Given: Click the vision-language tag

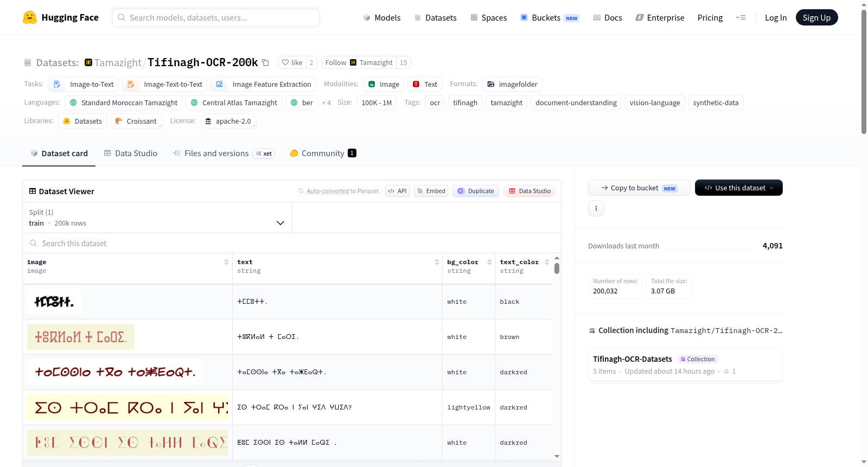Looking at the screenshot, I should point(655,103).
